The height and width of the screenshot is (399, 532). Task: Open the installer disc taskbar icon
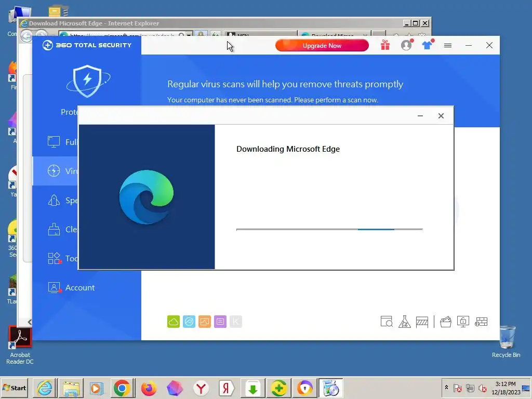331,388
